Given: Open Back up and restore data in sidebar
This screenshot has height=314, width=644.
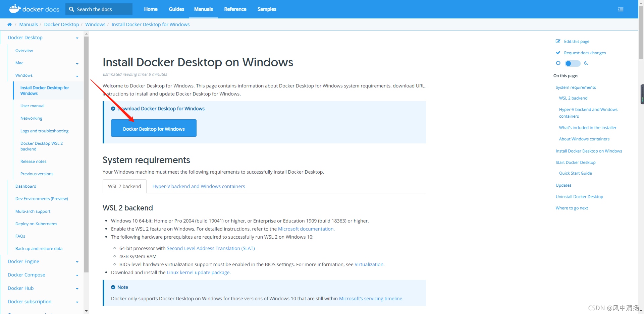Looking at the screenshot, I should [x=39, y=249].
